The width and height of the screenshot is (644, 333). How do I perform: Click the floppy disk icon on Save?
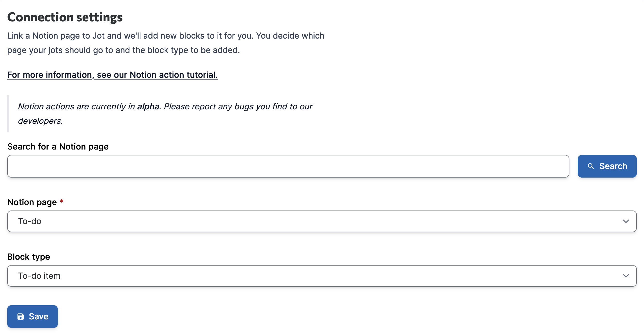21,317
